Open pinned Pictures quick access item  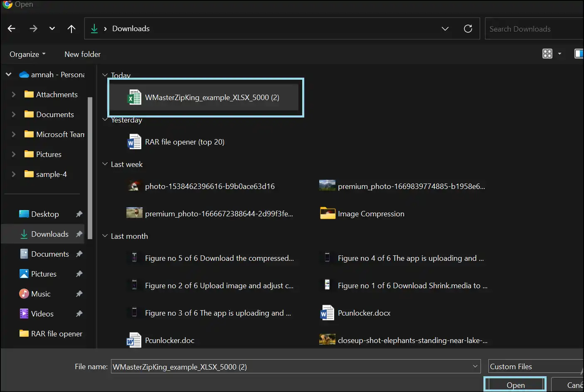38,274
